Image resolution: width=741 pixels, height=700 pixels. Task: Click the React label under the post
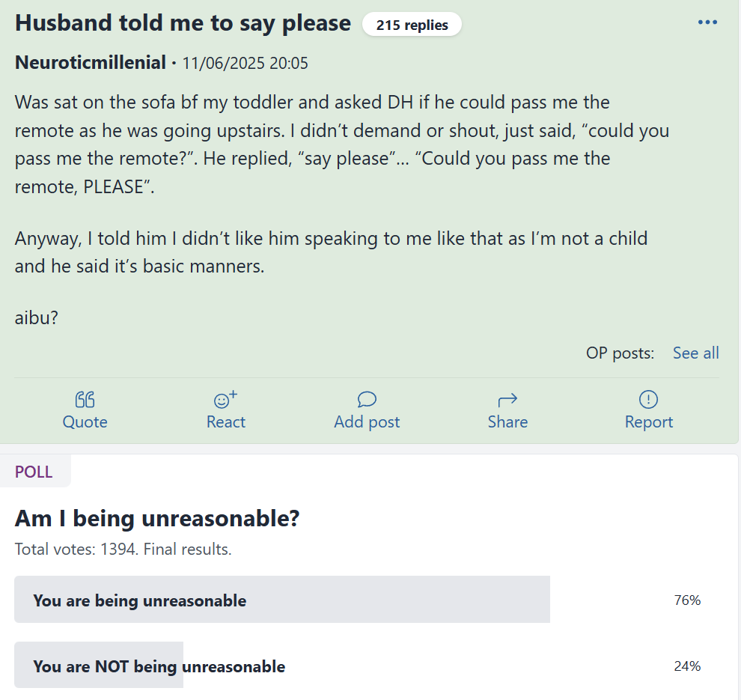pyautogui.click(x=226, y=421)
